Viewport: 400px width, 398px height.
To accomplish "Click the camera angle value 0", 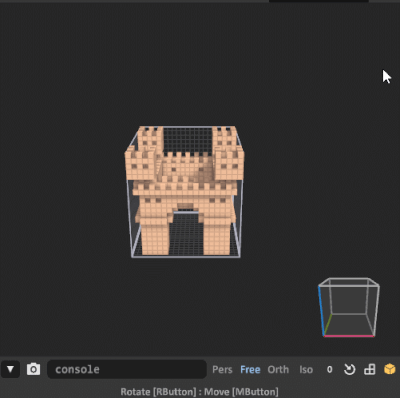I will click(329, 370).
